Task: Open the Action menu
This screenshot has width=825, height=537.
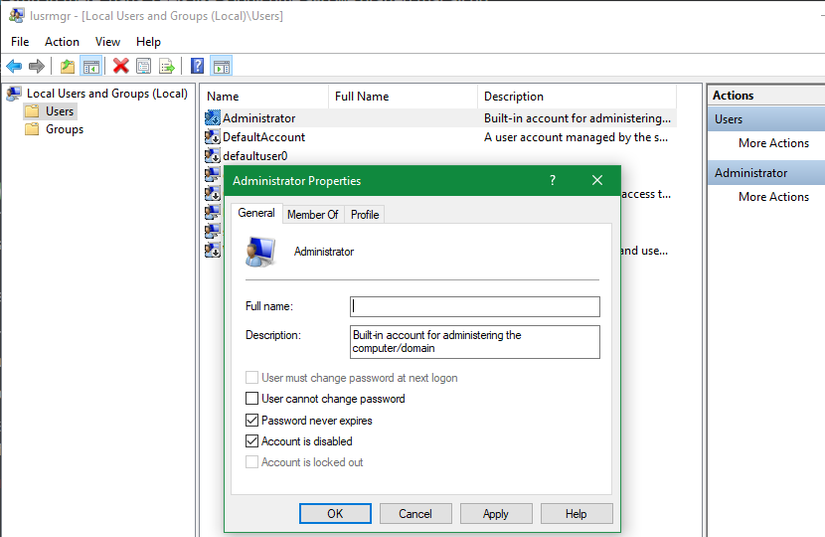Action: coord(62,42)
